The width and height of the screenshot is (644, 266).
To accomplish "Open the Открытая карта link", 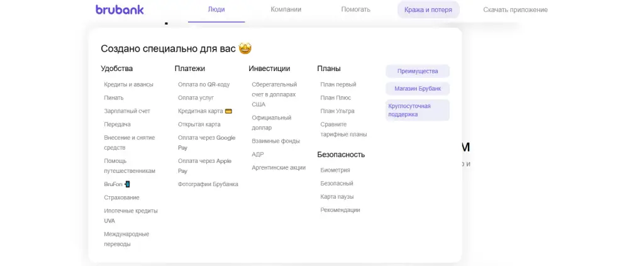I will (199, 125).
